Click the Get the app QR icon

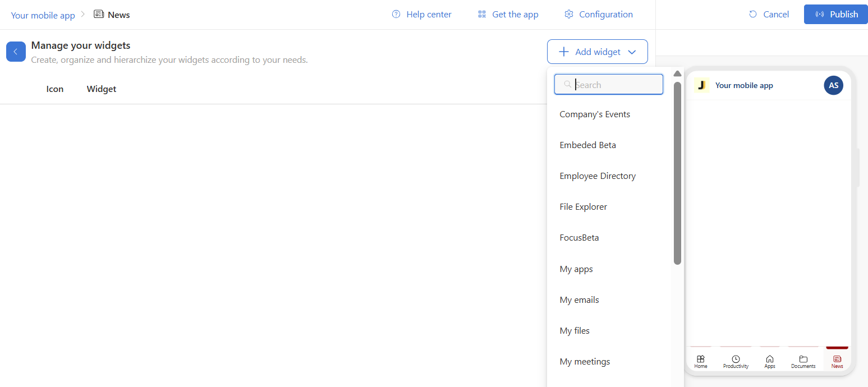click(482, 15)
